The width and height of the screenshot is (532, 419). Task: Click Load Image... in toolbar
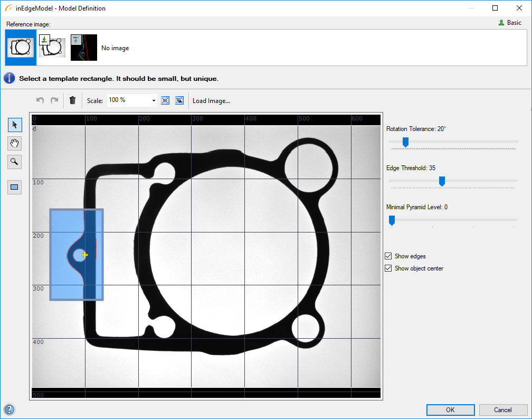coord(211,101)
